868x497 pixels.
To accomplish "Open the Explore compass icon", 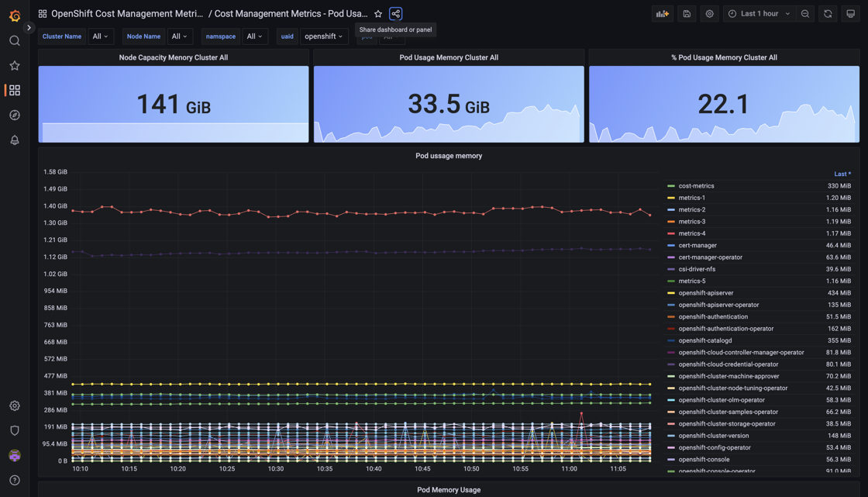I will 15,116.
